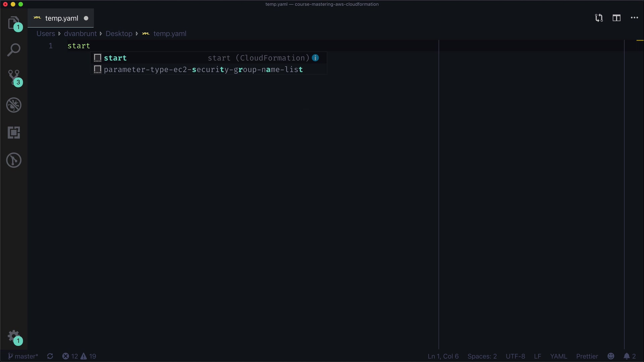Select the parameter-type-ec2-security-group-name-list suggestion

(x=203, y=70)
